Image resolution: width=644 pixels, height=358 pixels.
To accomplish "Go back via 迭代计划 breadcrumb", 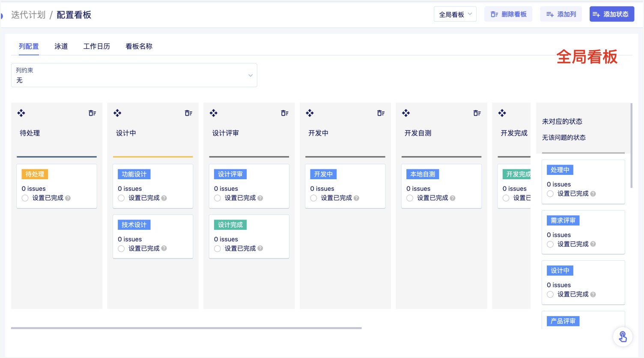I will point(28,15).
